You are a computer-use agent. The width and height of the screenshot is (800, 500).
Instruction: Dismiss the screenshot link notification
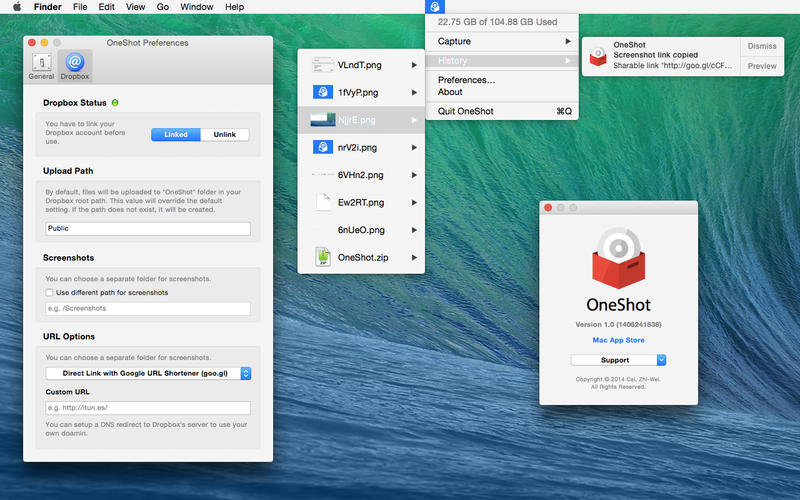(762, 46)
